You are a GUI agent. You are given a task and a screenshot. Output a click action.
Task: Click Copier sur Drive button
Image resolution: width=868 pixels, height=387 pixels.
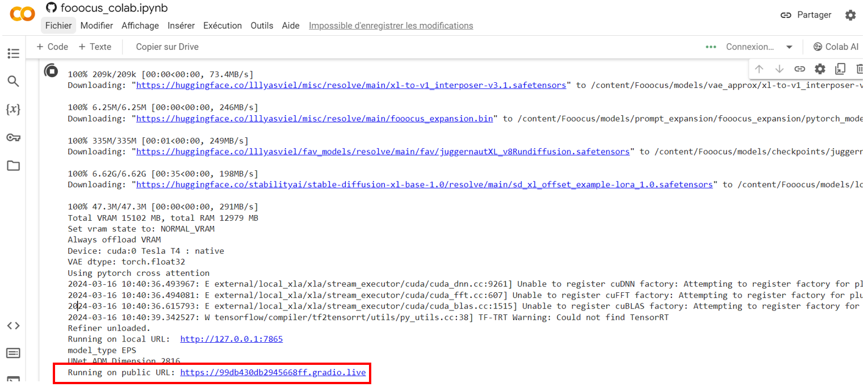pyautogui.click(x=167, y=47)
